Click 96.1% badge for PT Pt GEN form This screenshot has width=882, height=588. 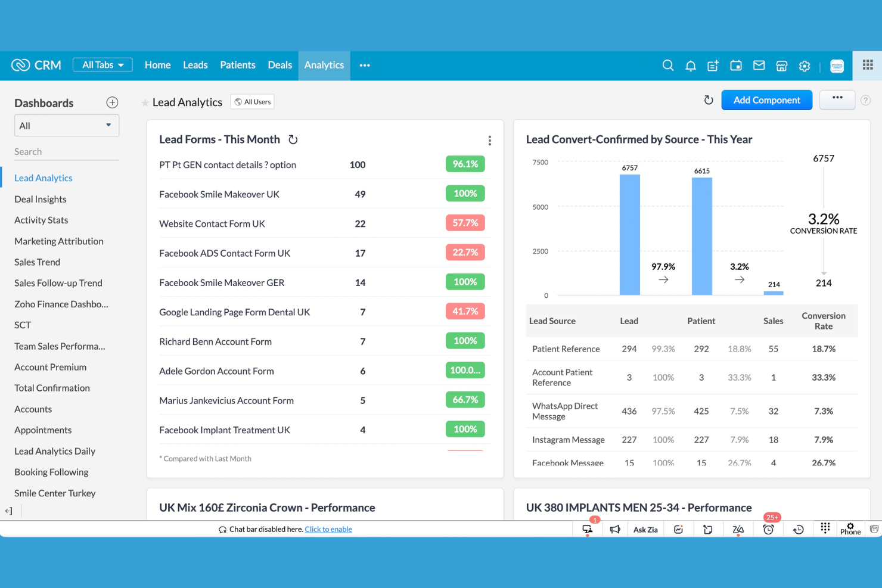(x=465, y=164)
